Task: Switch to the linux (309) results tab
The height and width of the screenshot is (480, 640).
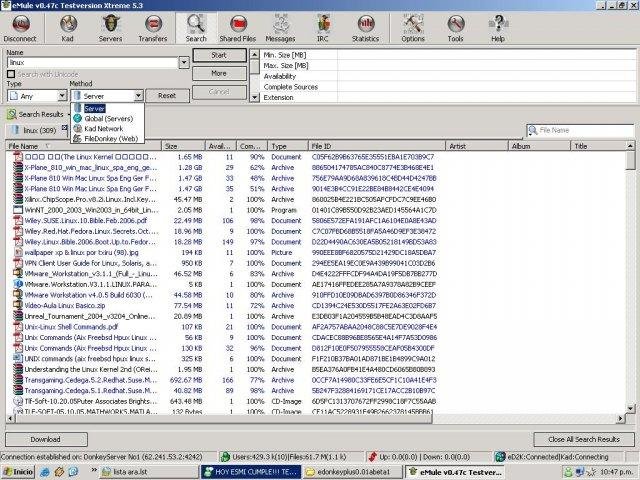Action: [36, 130]
